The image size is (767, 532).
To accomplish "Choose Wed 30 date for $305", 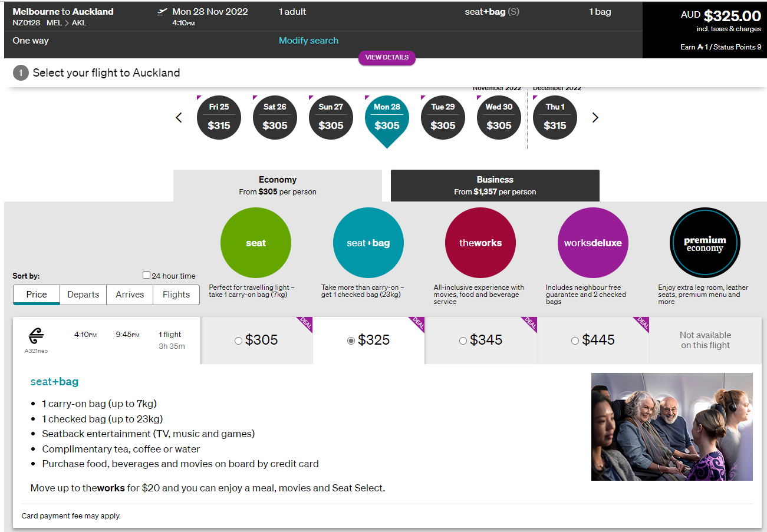I will point(499,118).
